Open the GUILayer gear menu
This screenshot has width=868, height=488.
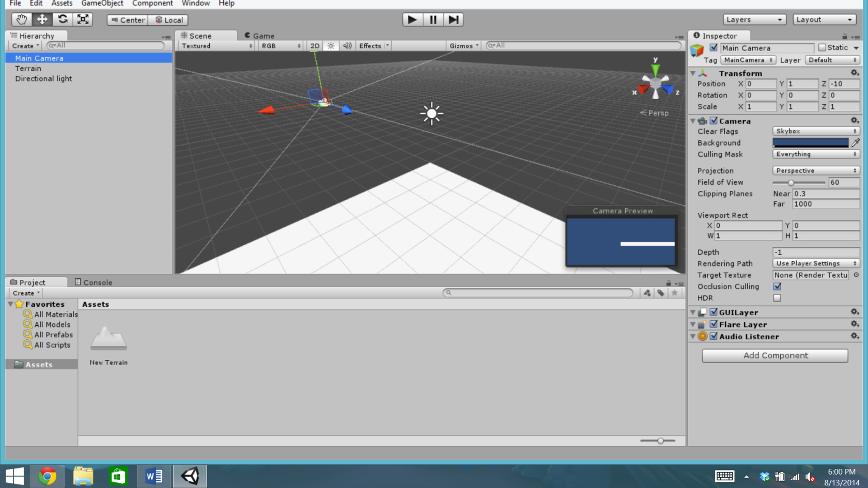tap(855, 312)
